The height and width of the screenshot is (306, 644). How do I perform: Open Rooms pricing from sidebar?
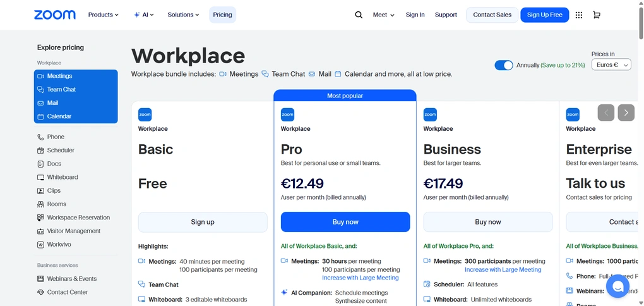click(51, 204)
